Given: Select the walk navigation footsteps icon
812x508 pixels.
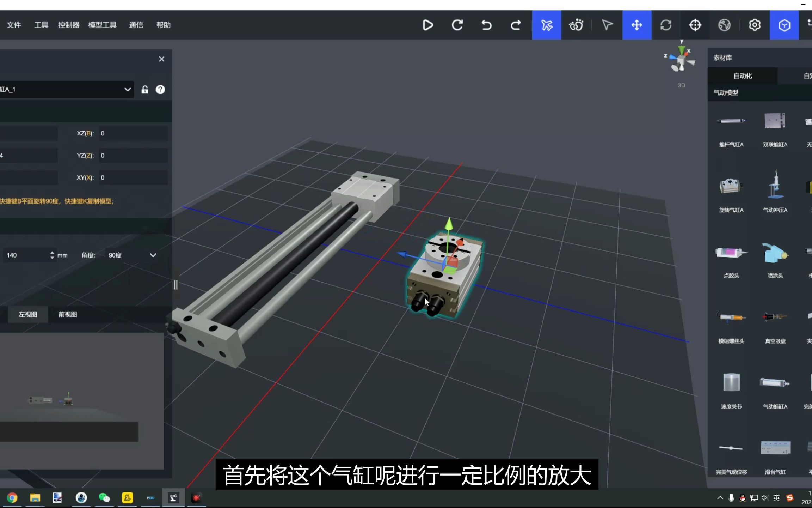Looking at the screenshot, I should (576, 25).
